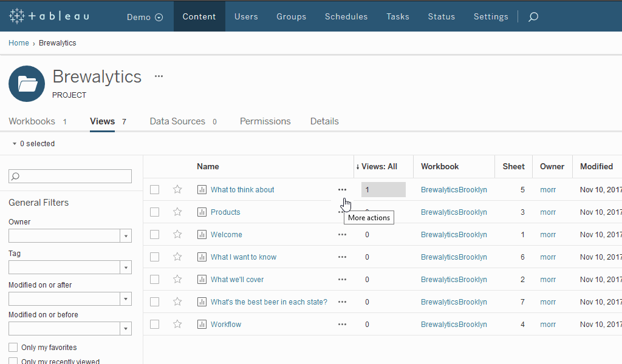Open more actions for the Workflow view
The image size is (622, 364).
point(342,324)
